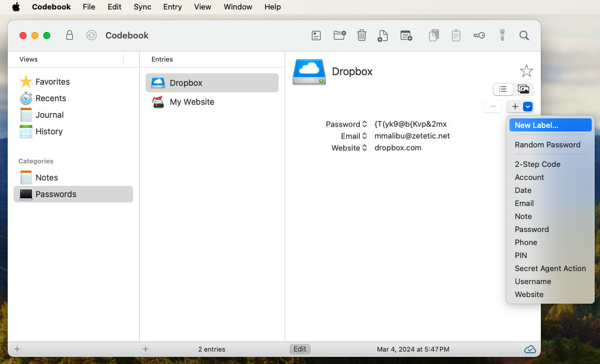Open History view in sidebar
The image size is (600, 364).
73,131
